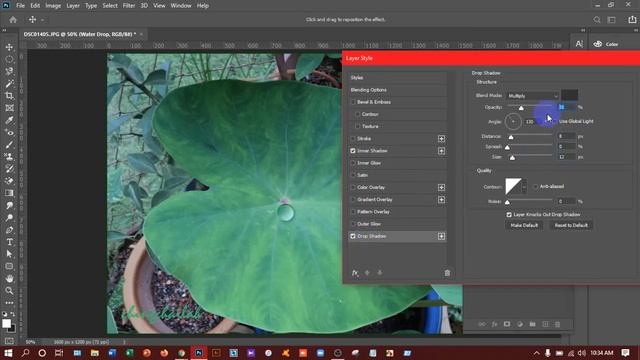This screenshot has width=640, height=360.
Task: Click the Opacity slider handle
Action: tap(521, 108)
